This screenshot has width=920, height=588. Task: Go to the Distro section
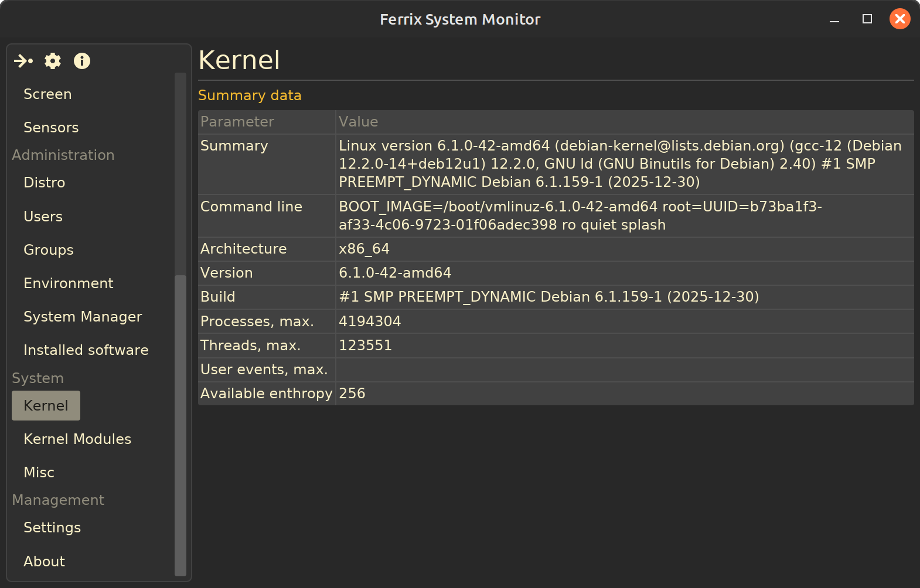pyautogui.click(x=45, y=183)
